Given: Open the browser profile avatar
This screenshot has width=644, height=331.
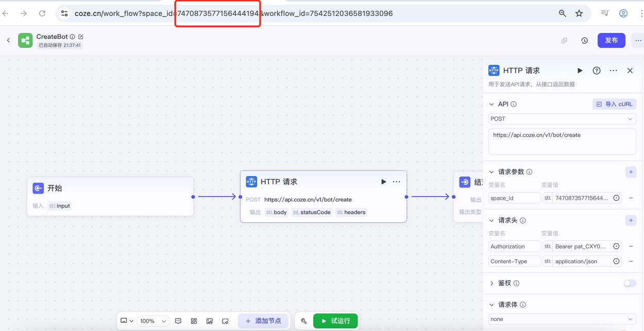Looking at the screenshot, I should pos(623,13).
